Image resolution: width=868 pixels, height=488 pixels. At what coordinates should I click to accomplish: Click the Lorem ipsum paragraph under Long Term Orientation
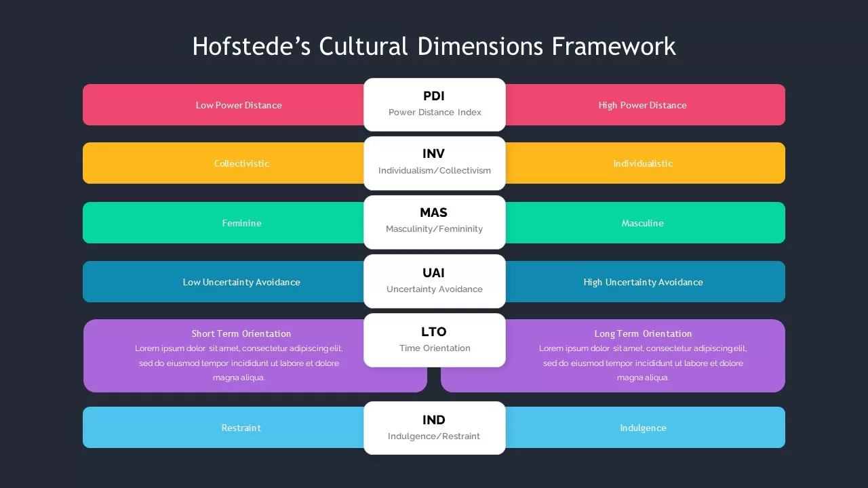[643, 363]
